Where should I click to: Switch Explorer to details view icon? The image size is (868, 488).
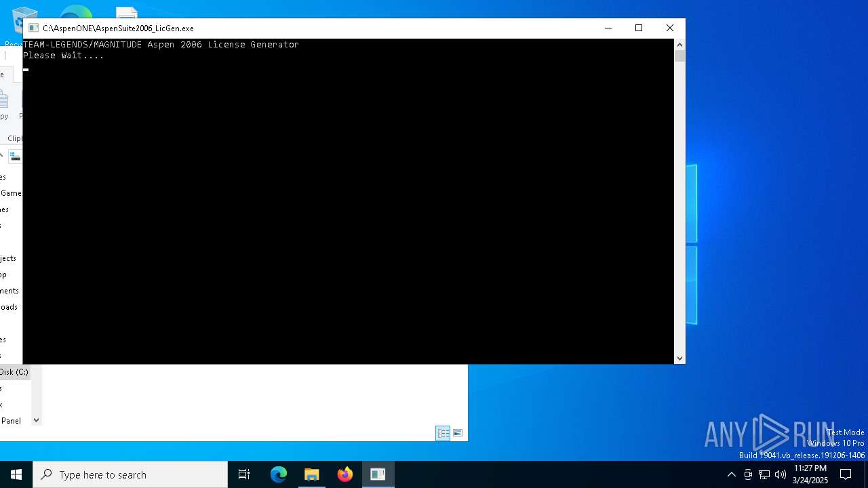tap(443, 433)
